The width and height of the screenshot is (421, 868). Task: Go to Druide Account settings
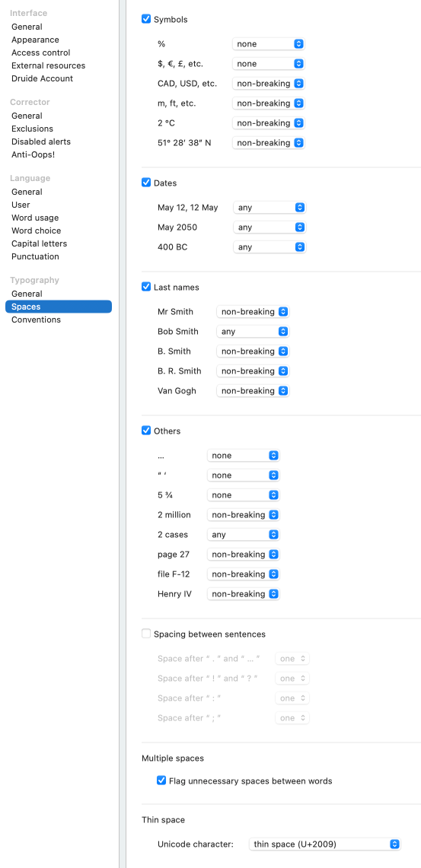[x=42, y=78]
